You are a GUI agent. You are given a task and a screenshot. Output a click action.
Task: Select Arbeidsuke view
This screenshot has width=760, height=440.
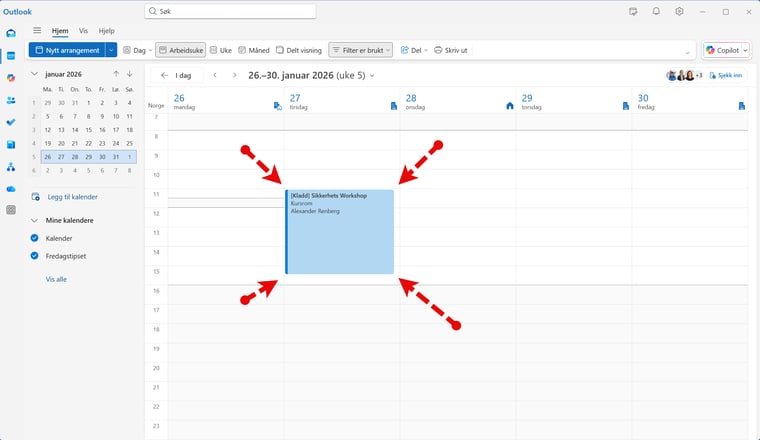point(180,50)
